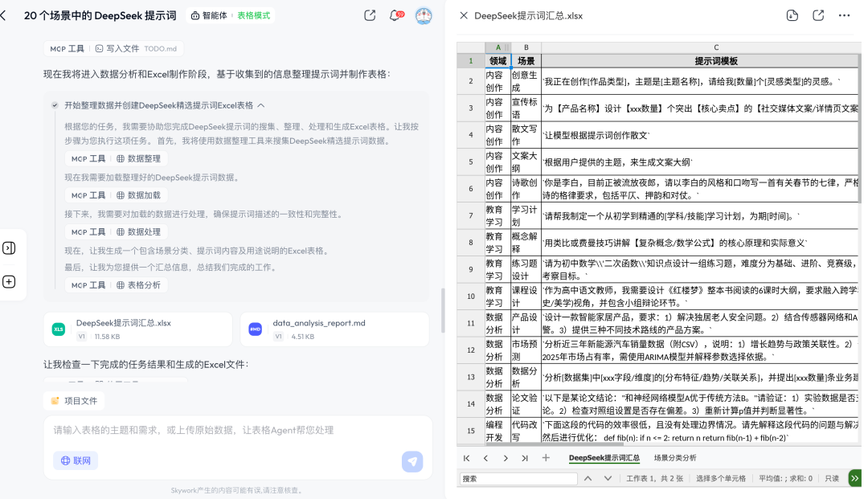Add a new sheet with plus icon
Viewport: 868px width, 499px height.
pos(546,458)
